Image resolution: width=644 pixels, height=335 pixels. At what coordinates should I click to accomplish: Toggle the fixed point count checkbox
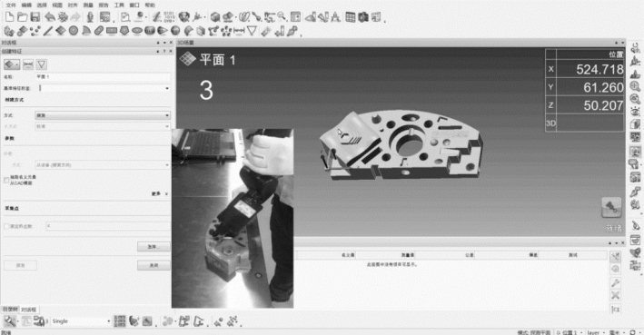point(6,226)
